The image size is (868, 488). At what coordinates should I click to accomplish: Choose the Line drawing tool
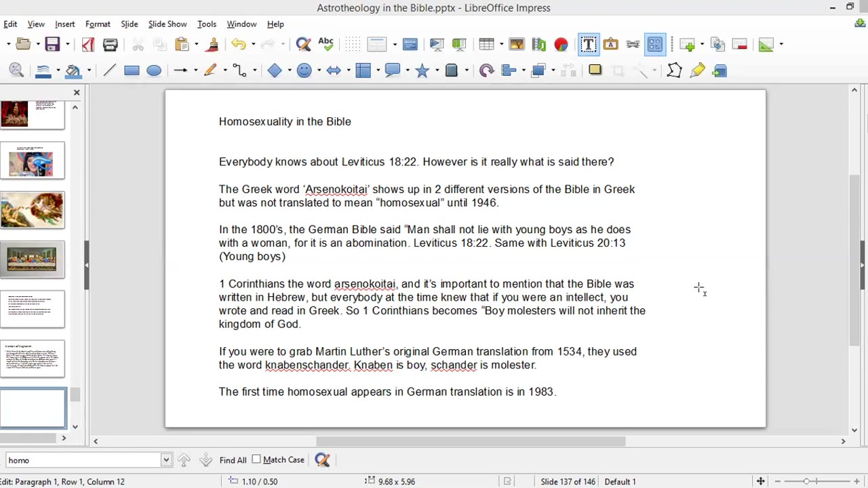(109, 70)
